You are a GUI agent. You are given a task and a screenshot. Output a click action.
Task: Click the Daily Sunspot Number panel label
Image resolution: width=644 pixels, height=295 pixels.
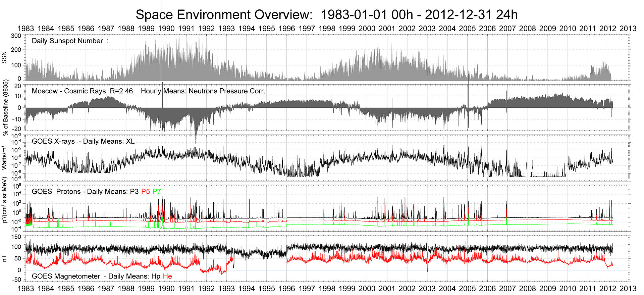67,41
